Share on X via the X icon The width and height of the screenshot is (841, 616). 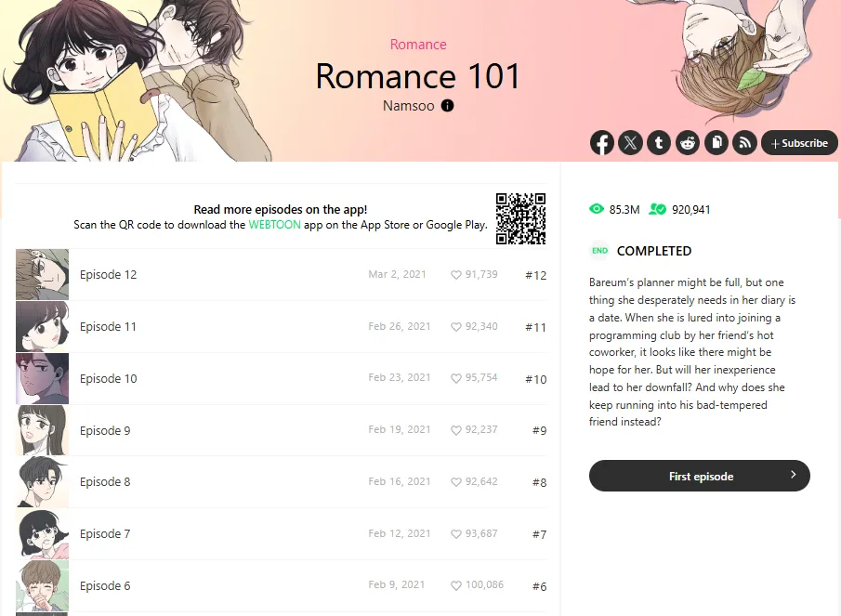click(630, 142)
